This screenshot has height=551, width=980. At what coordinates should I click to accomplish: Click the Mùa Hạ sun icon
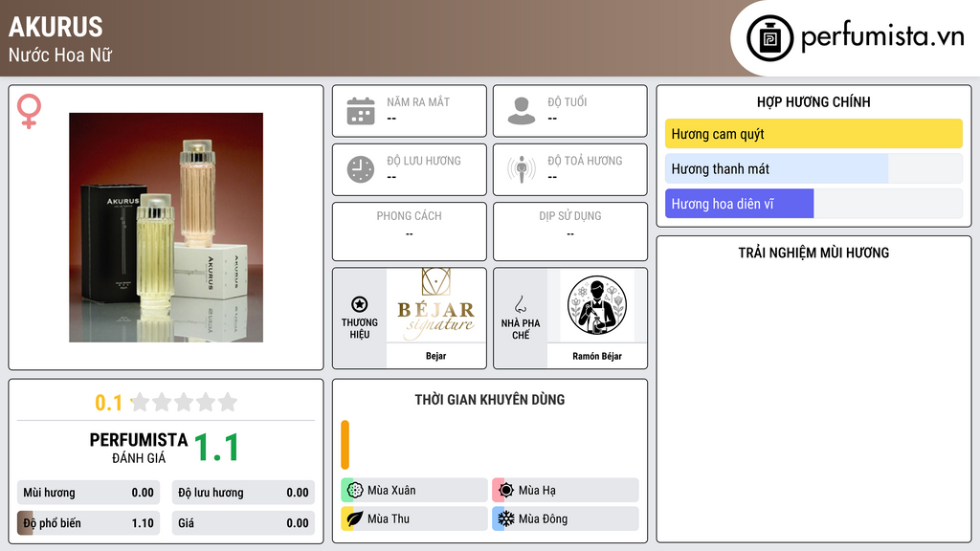506,491
